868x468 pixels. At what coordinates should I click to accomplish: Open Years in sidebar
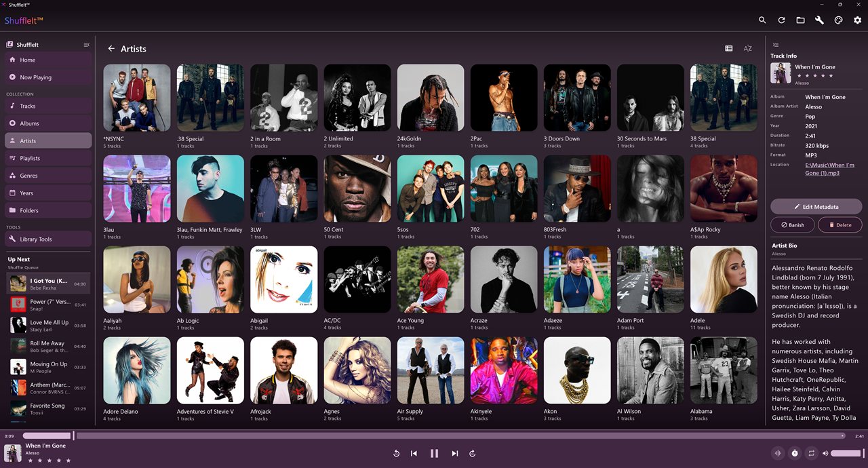(48, 193)
